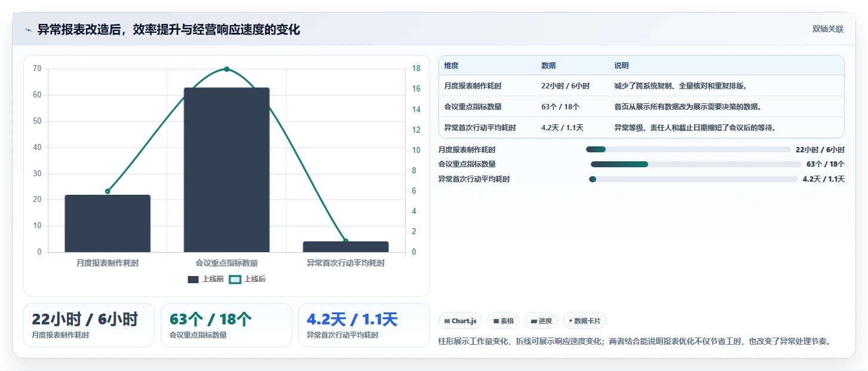Viewport: 868px width, 371px height.
Task: Click the lightning icon beside the title
Action: (x=28, y=30)
